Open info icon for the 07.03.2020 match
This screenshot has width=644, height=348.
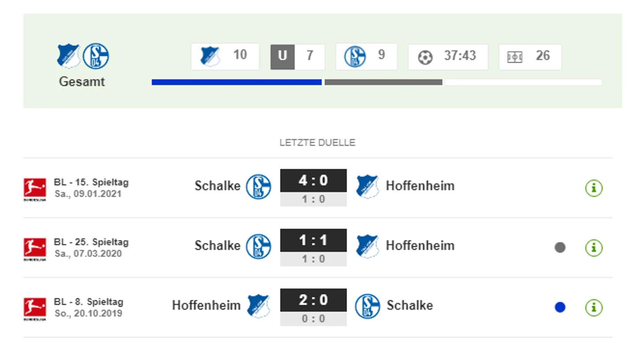pos(594,248)
